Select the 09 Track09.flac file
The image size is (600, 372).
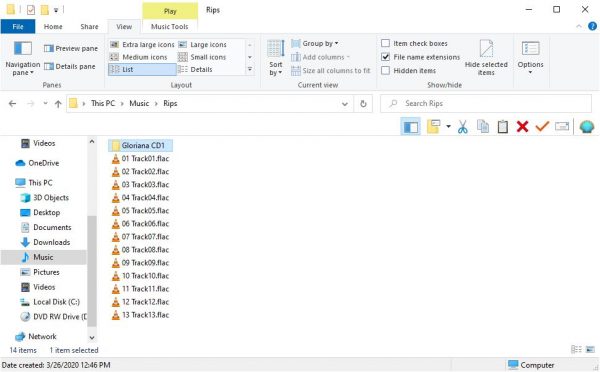[140, 263]
